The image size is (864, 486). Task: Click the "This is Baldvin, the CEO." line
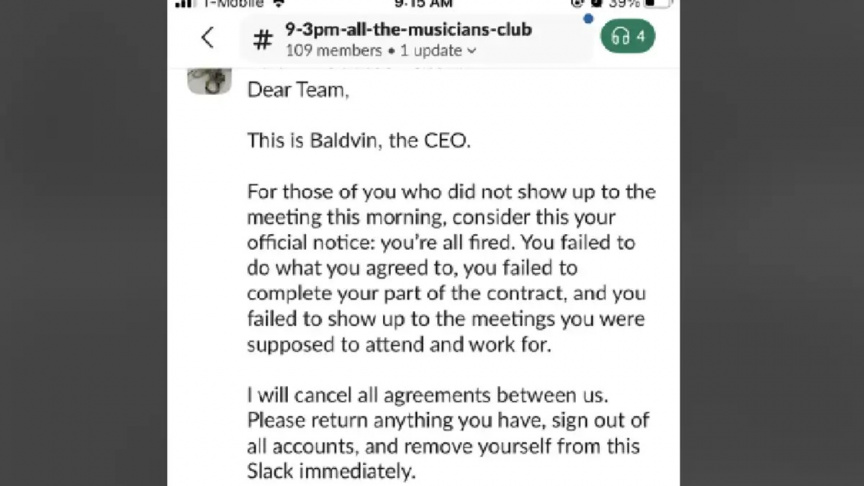pos(357,141)
